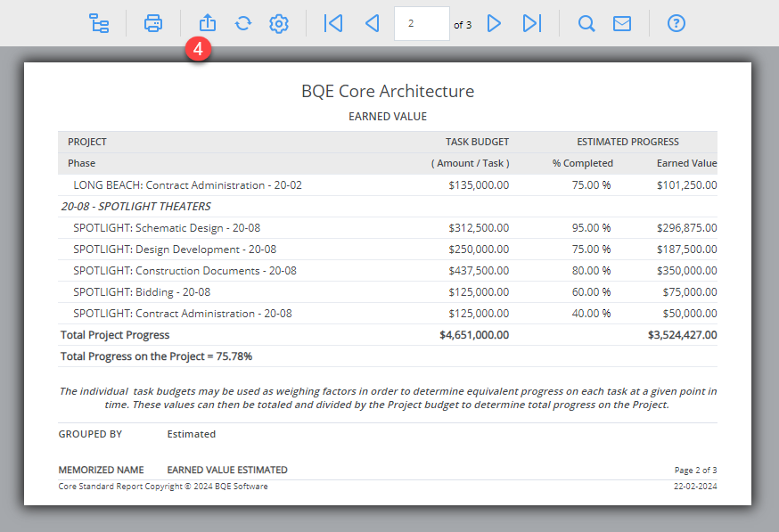Click Total Progress on the Project = 75.78%
This screenshot has height=532, width=779.
click(157, 356)
